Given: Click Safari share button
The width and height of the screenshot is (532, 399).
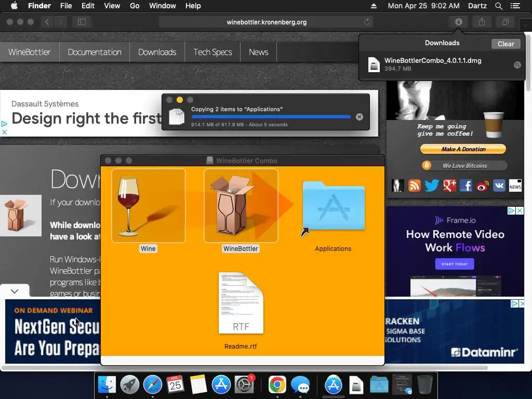Looking at the screenshot, I should click(482, 22).
